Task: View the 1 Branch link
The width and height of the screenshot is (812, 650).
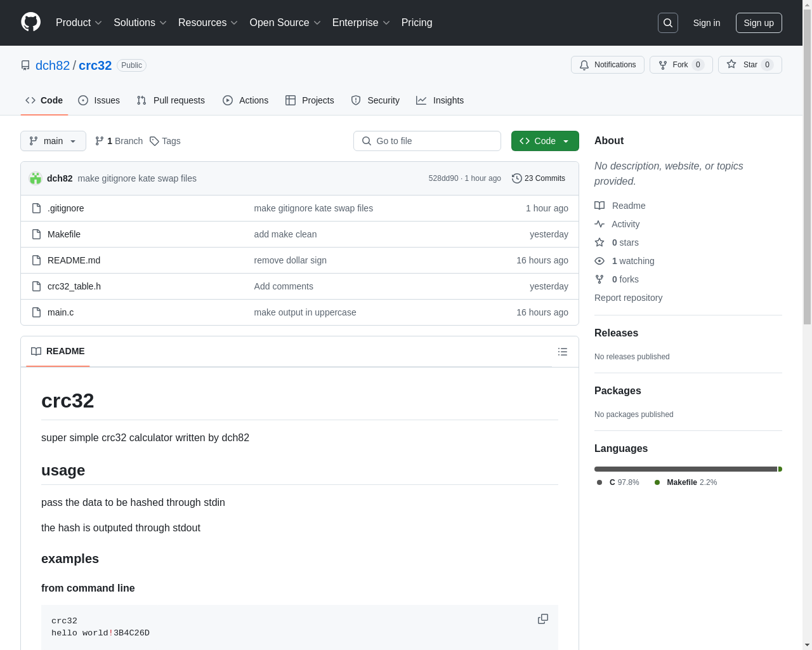Action: (119, 141)
